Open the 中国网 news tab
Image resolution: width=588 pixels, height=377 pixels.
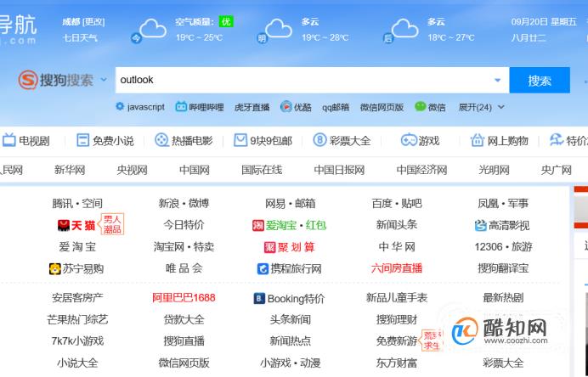pyautogui.click(x=195, y=170)
